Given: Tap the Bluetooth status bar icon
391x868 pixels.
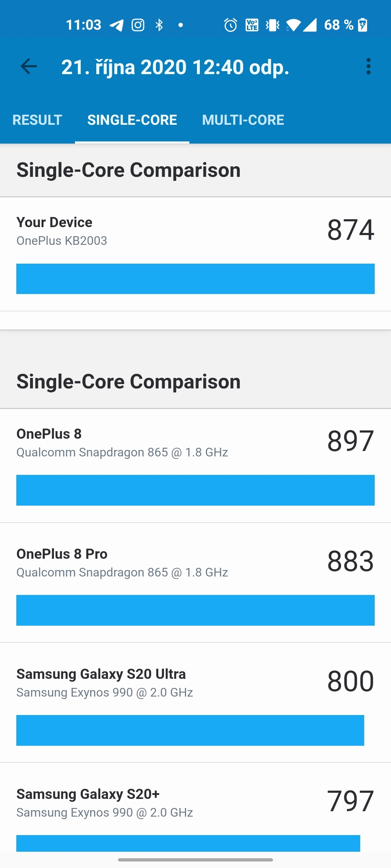Looking at the screenshot, I should pyautogui.click(x=159, y=24).
